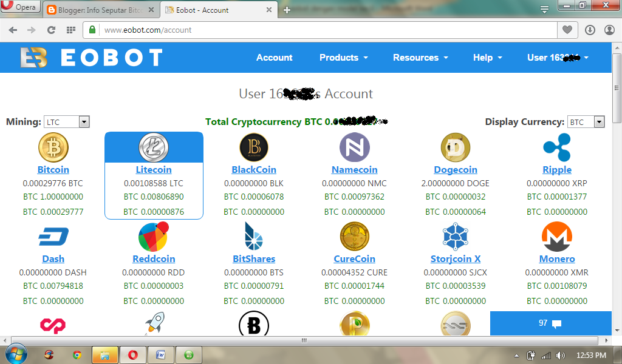Open the Dash link

click(x=53, y=258)
